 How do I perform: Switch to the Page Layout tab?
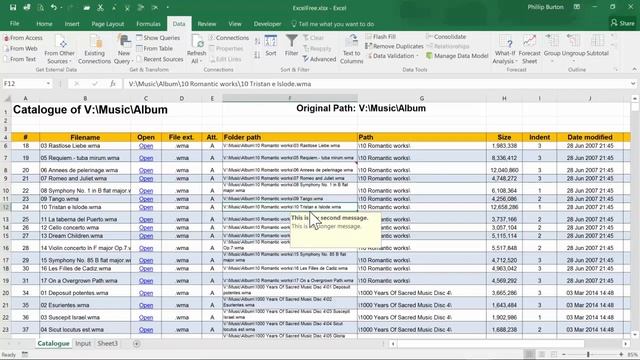coord(107,24)
